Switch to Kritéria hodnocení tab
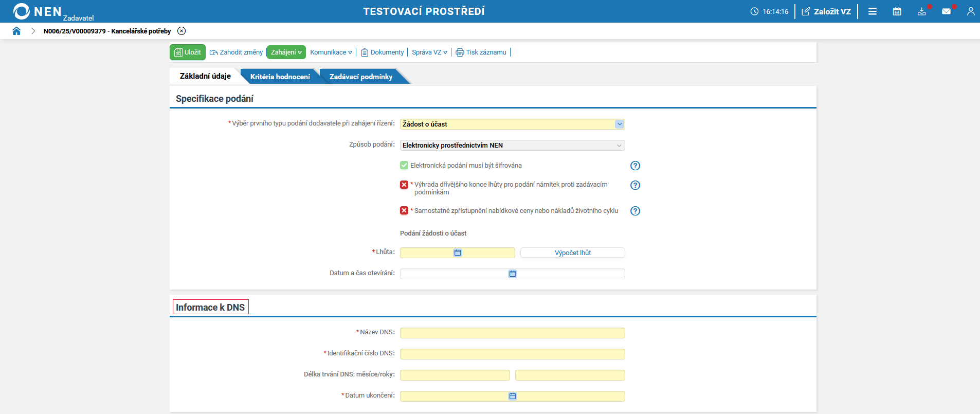980x414 pixels. coord(280,77)
